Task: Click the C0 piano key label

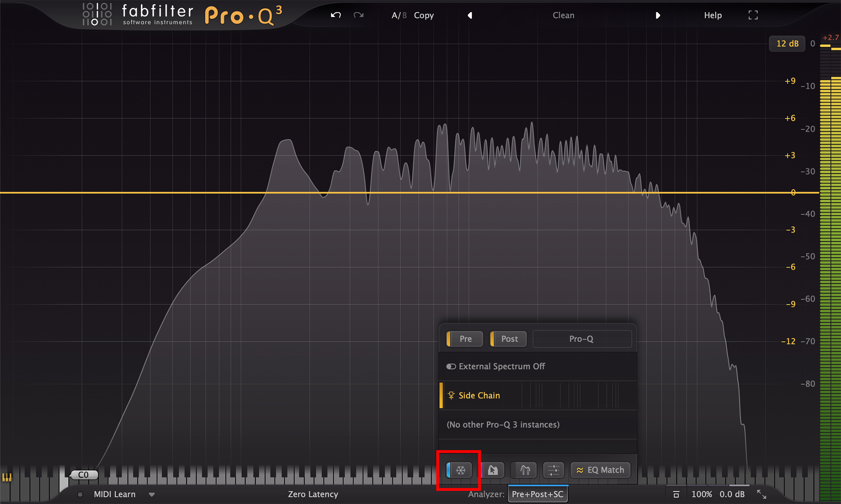Action: tap(84, 475)
